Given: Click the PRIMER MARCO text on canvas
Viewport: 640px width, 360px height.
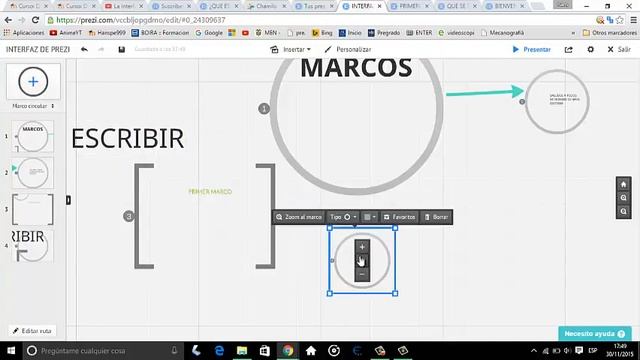Looking at the screenshot, I should 210,191.
